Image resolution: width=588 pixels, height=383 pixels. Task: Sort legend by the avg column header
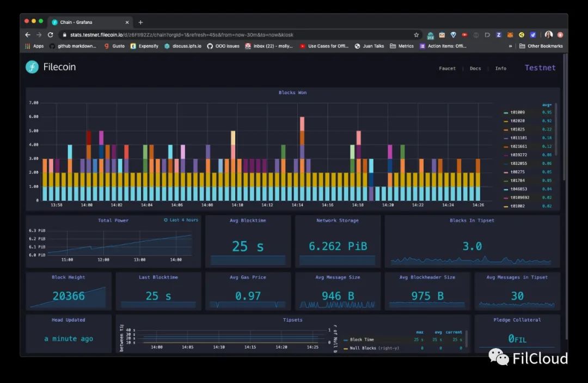547,105
